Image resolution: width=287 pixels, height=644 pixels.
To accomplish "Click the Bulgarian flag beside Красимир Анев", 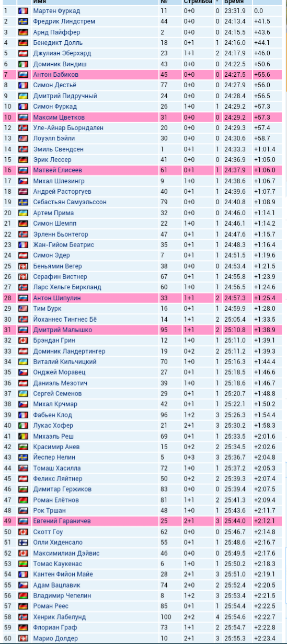I will click(x=23, y=447).
